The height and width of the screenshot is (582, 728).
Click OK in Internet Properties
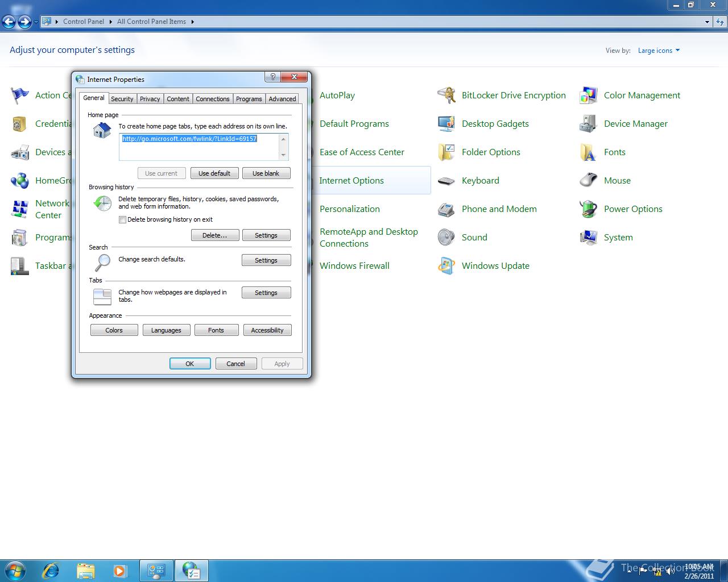190,364
